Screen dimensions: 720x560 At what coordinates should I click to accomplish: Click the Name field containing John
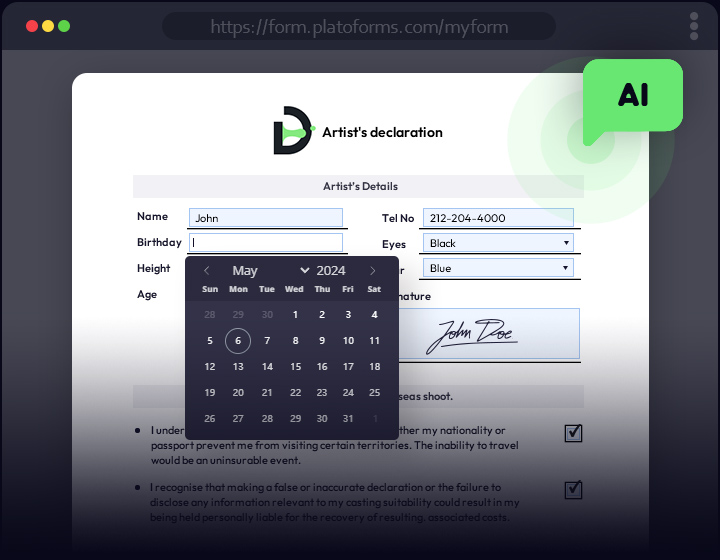[265, 218]
